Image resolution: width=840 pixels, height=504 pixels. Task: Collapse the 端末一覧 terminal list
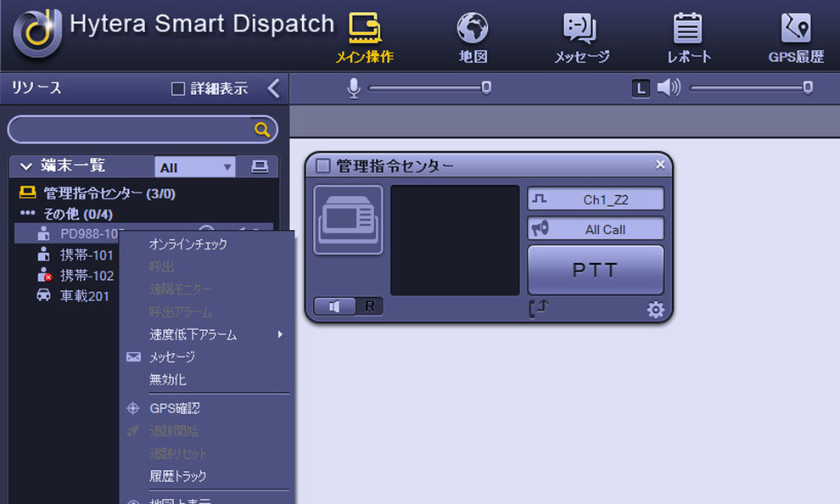tap(25, 166)
